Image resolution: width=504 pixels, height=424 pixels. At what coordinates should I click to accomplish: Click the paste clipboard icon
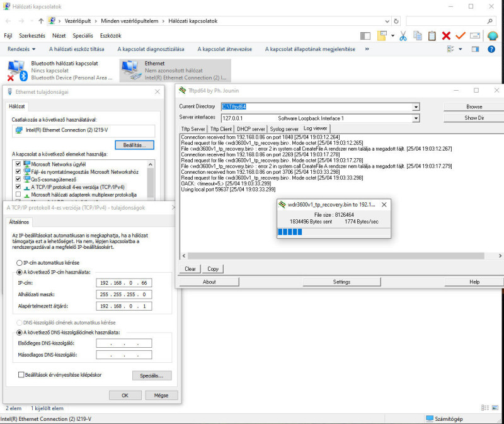[432, 36]
